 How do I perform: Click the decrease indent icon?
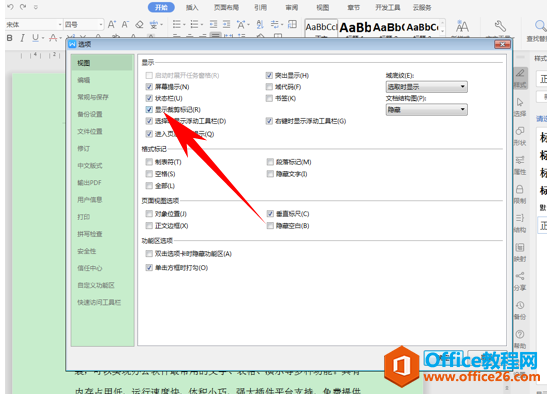click(x=213, y=24)
